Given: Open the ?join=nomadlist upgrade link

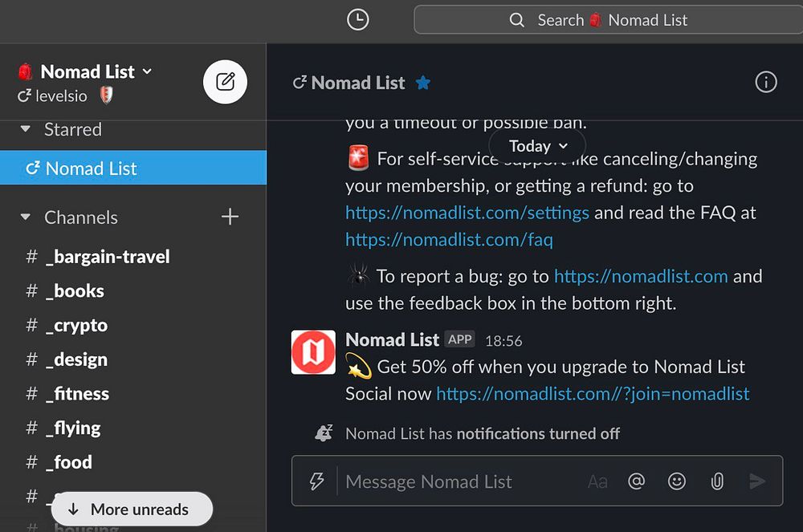Looking at the screenshot, I should 593,394.
